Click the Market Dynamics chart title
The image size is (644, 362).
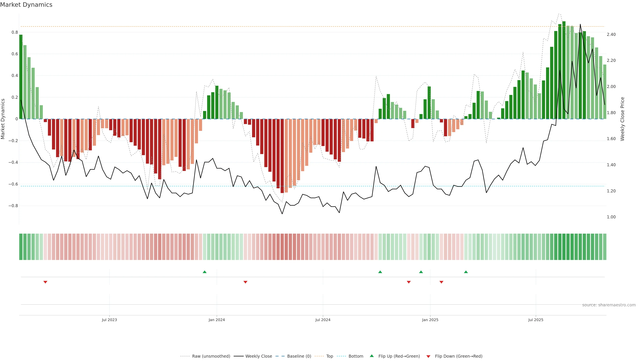[x=26, y=5]
